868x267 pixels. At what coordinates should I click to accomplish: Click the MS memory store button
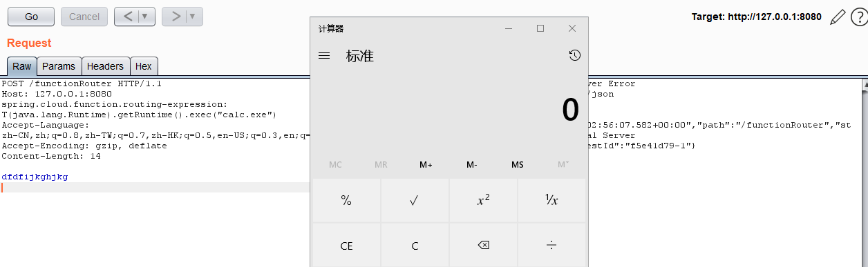click(x=518, y=165)
